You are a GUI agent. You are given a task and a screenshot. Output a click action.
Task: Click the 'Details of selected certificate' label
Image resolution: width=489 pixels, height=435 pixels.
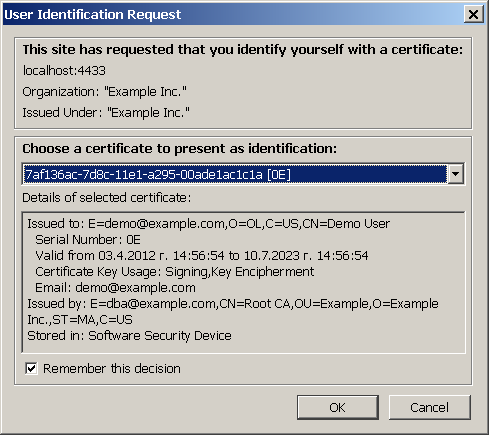click(107, 198)
